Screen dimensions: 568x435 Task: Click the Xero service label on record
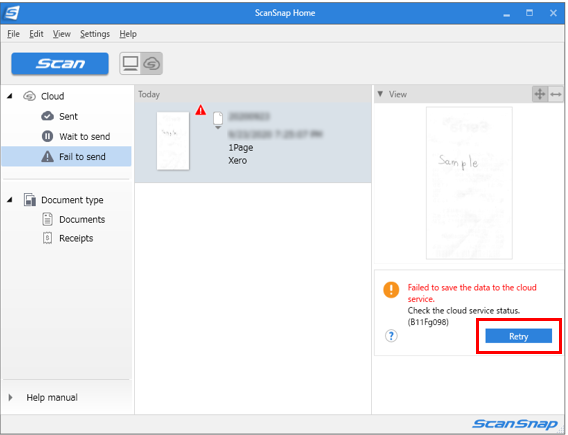tap(238, 160)
